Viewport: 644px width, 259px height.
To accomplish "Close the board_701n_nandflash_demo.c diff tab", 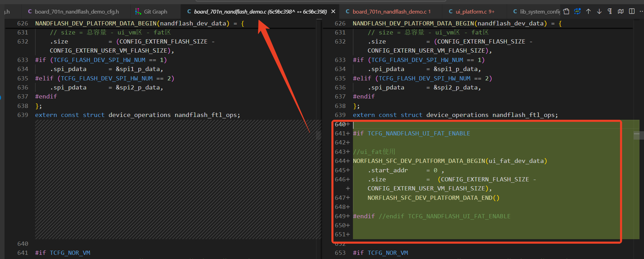I will (x=333, y=11).
